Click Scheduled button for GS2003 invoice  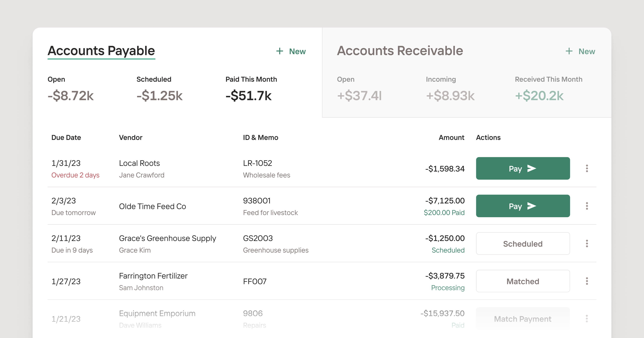click(523, 243)
